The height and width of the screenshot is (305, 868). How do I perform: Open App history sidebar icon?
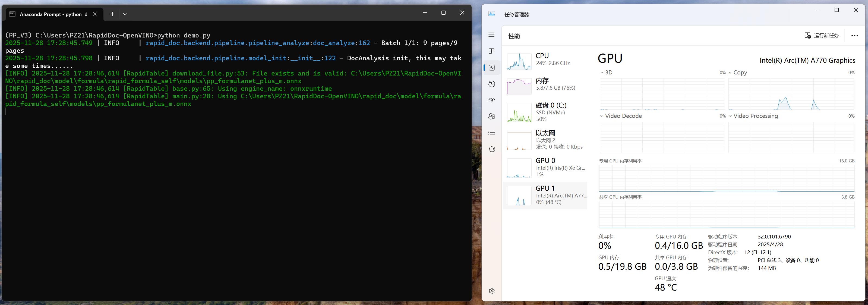[x=492, y=84]
